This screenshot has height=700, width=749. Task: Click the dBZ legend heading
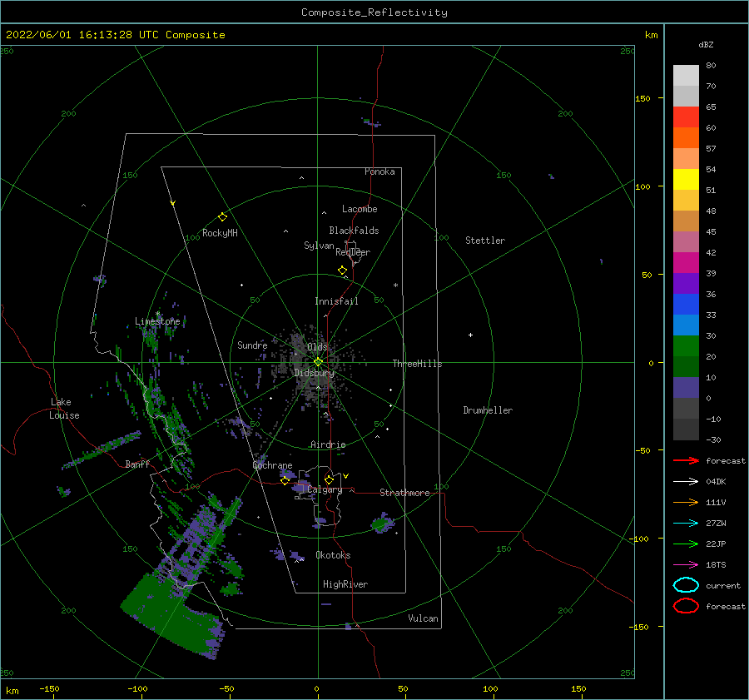pos(706,44)
